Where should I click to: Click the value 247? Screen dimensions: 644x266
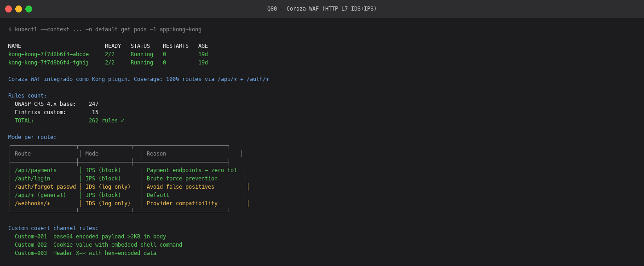click(93, 104)
